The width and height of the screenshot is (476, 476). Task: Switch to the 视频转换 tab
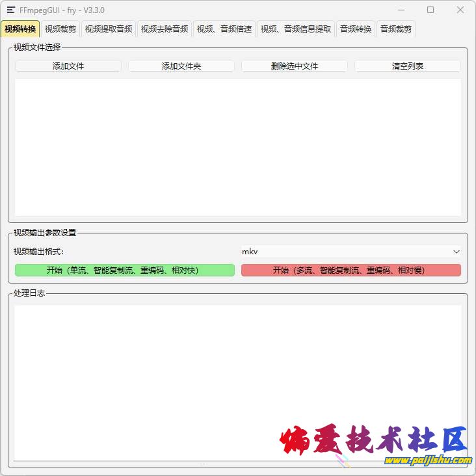(20, 29)
